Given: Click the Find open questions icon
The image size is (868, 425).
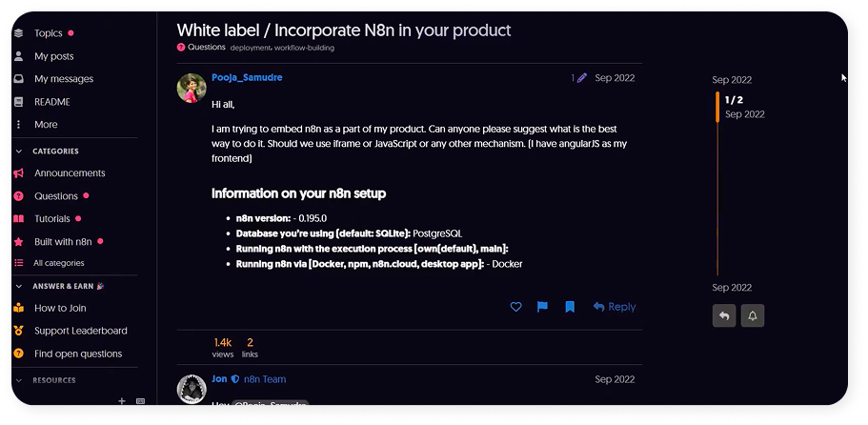Looking at the screenshot, I should 19,354.
